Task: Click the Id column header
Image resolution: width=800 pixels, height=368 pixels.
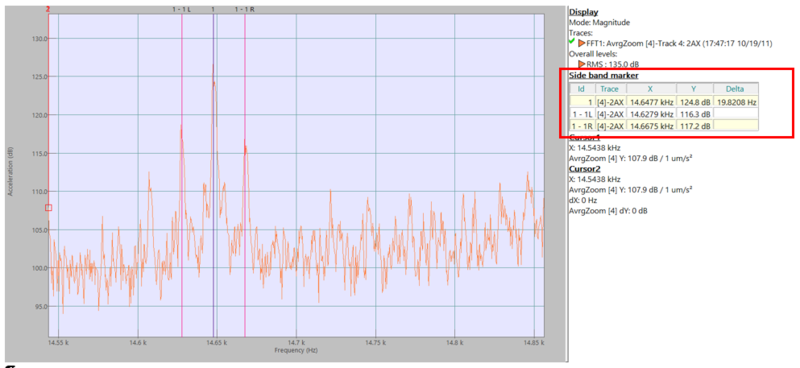Action: 582,88
